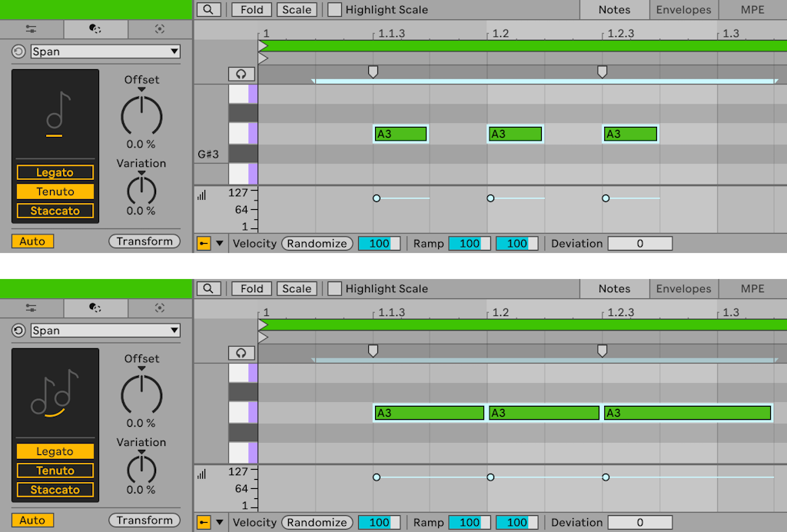Image resolution: width=787 pixels, height=532 pixels.
Task: Select last long A3 note in lower editor
Action: (x=687, y=413)
